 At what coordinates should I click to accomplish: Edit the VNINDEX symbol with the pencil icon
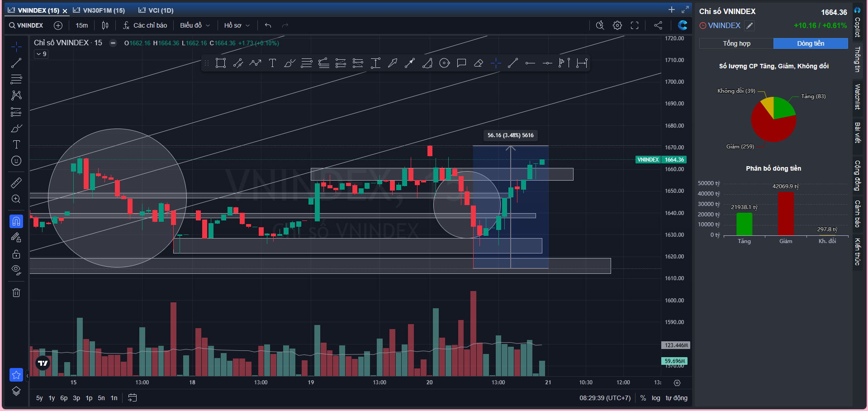[749, 26]
